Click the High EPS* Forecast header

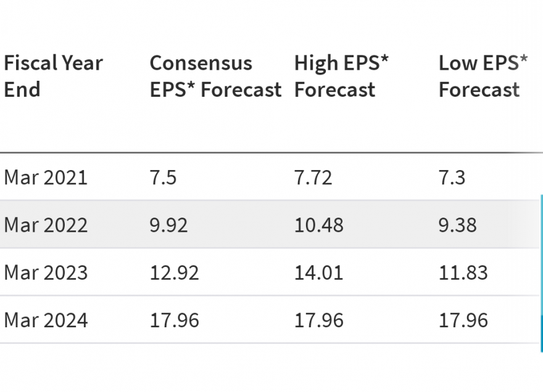(341, 76)
